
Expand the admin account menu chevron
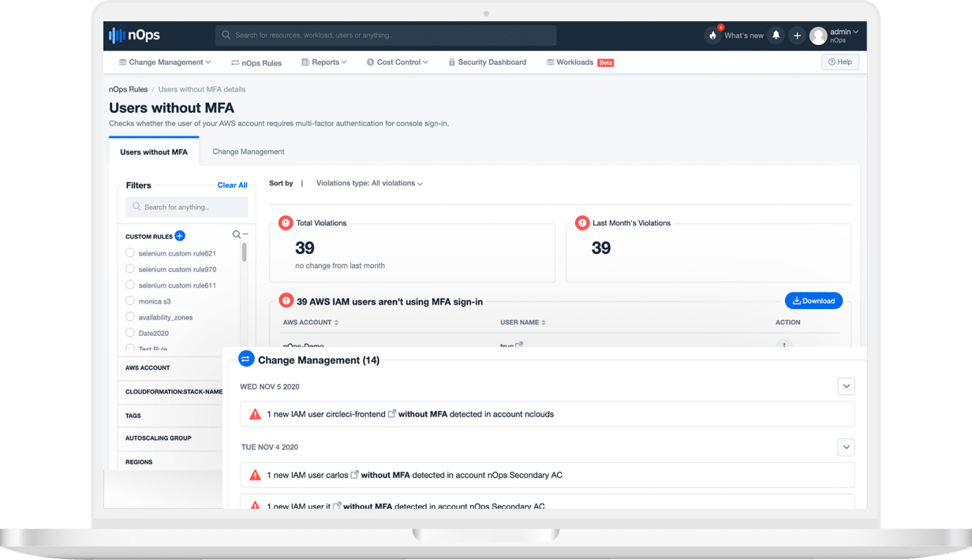pyautogui.click(x=856, y=32)
